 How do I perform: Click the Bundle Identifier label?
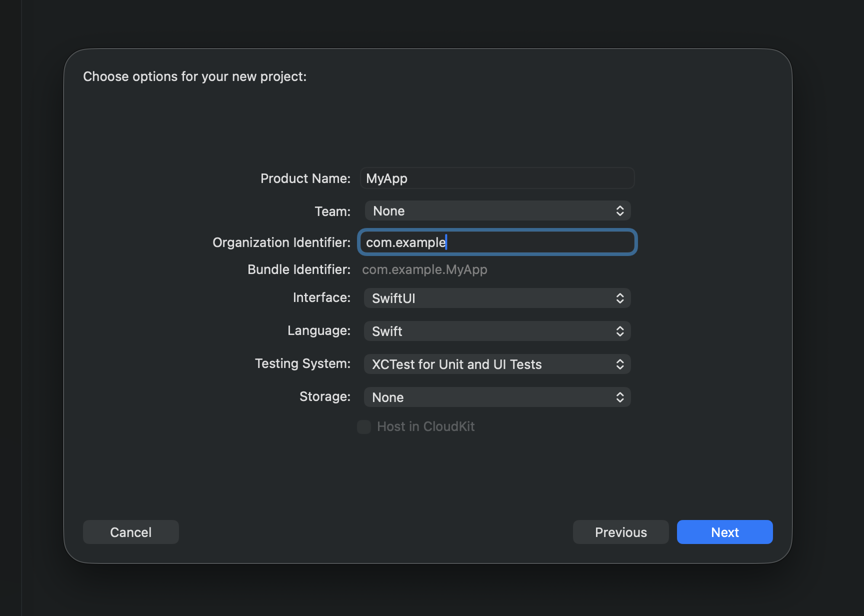299,269
